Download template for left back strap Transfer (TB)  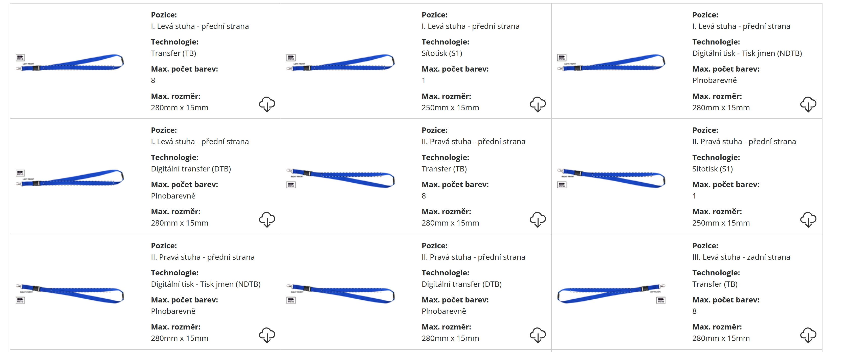808,335
